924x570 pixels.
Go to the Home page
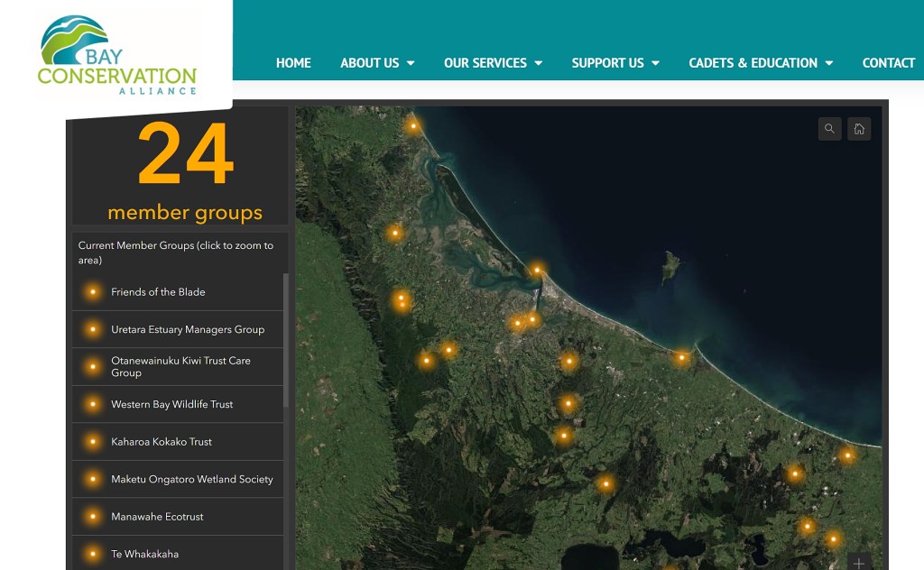tap(293, 63)
